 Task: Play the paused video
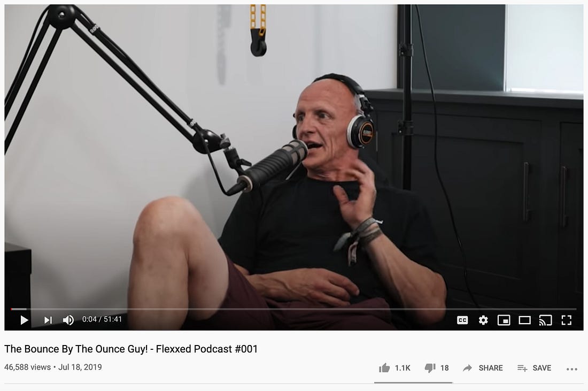[25, 320]
